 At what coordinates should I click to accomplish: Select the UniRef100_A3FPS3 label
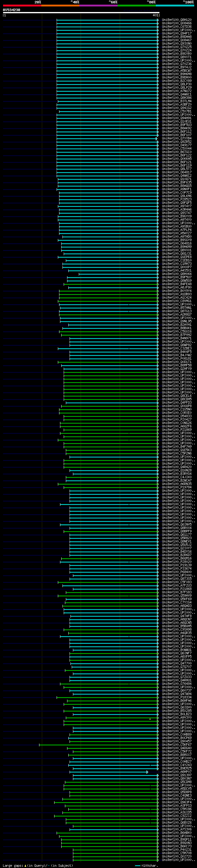[176, 806]
